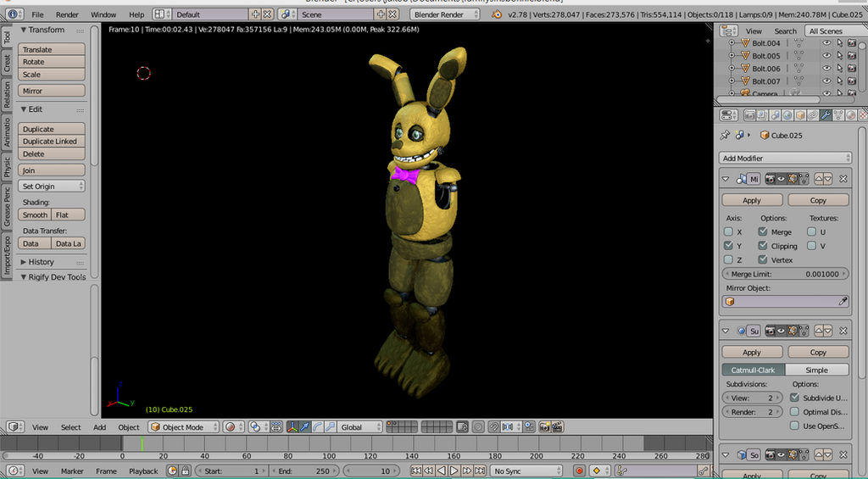Play the animation in reverse
868x479 pixels.
441,471
